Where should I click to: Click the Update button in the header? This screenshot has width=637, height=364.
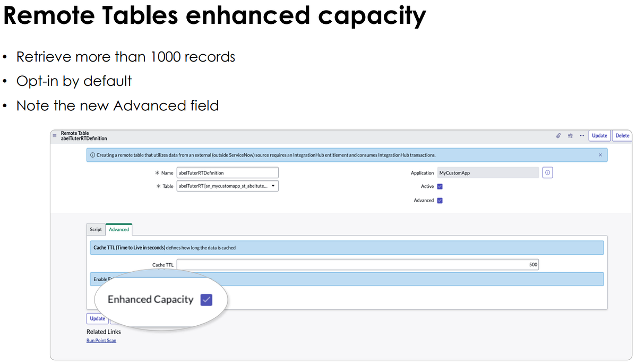(x=599, y=135)
